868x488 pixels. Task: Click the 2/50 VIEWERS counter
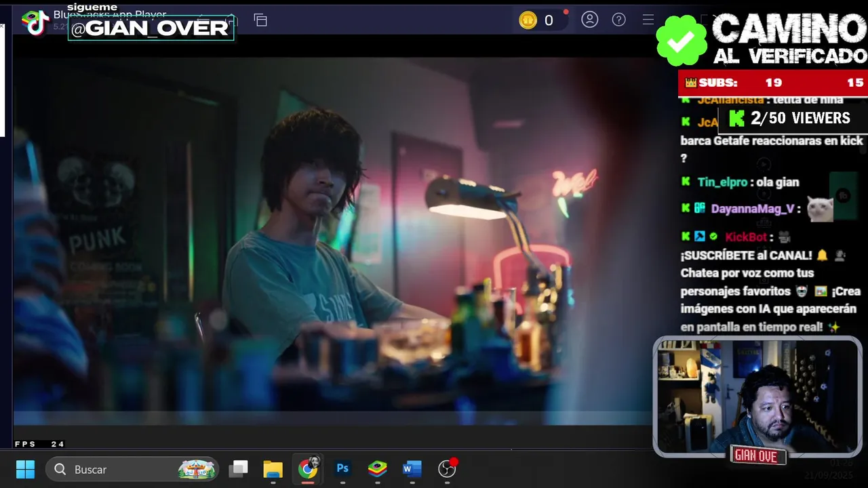coord(790,118)
